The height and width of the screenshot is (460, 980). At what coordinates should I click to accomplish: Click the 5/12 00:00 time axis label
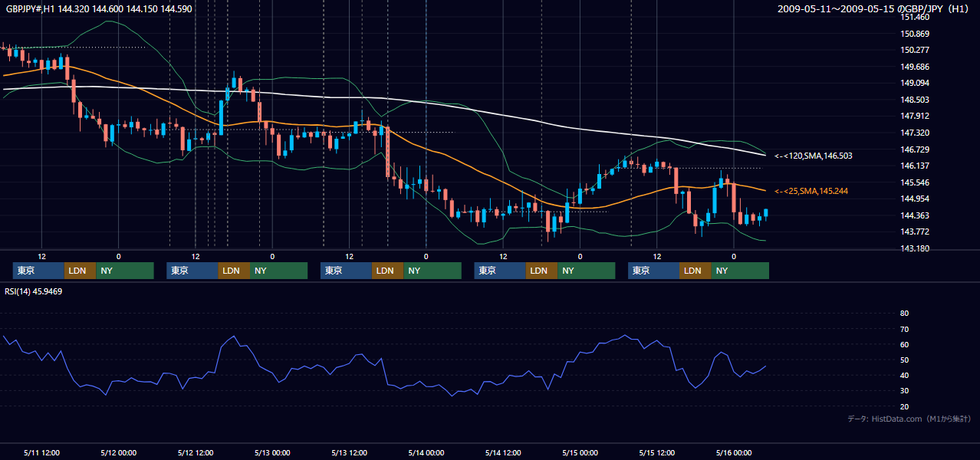pos(118,452)
